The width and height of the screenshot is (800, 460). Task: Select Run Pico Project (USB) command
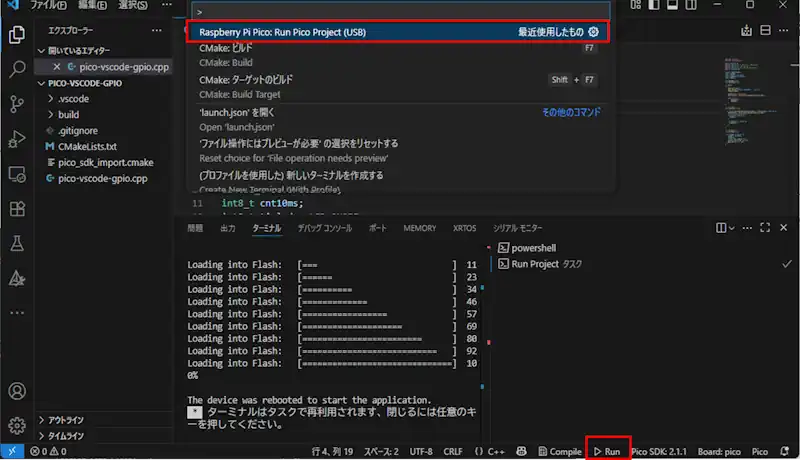click(398, 32)
